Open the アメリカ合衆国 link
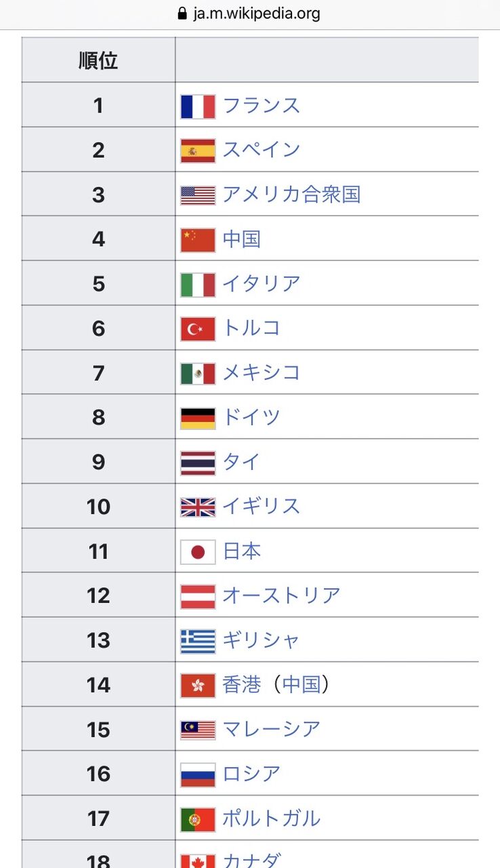Screen dimensions: 500x868 (x=291, y=195)
